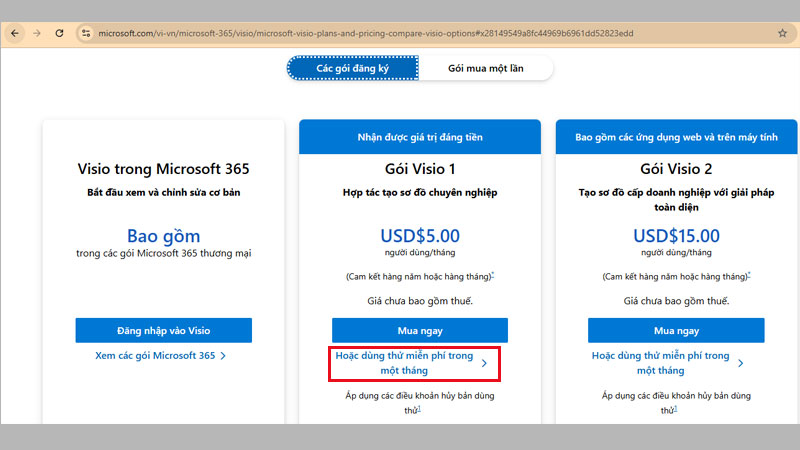The height and width of the screenshot is (450, 800).
Task: Click the chevron next to Visio 2 free trial
Action: click(741, 363)
